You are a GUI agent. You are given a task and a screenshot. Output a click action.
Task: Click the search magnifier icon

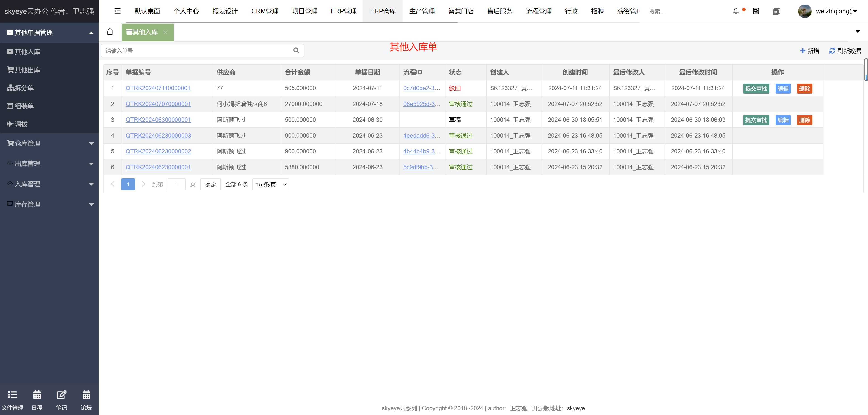pyautogui.click(x=296, y=50)
